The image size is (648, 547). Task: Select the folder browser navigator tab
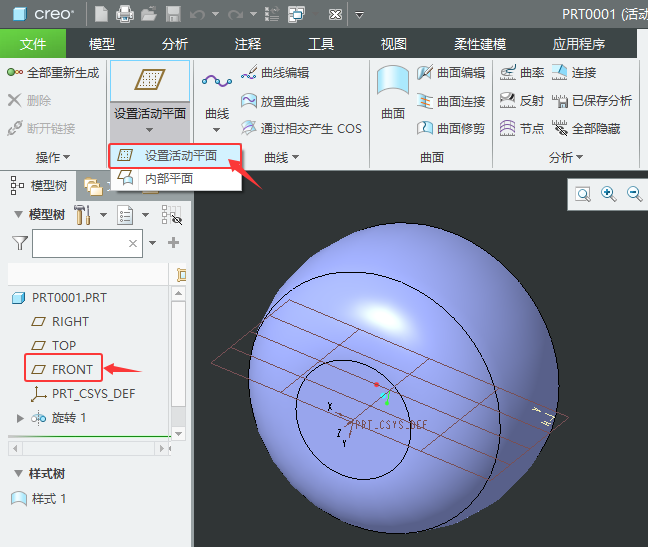click(x=93, y=187)
